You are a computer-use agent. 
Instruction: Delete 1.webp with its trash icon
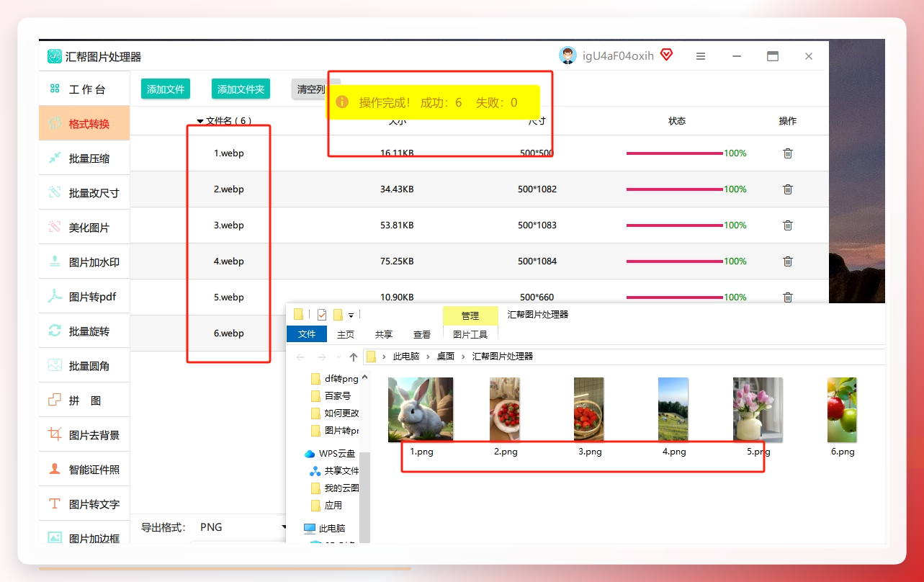coord(788,153)
